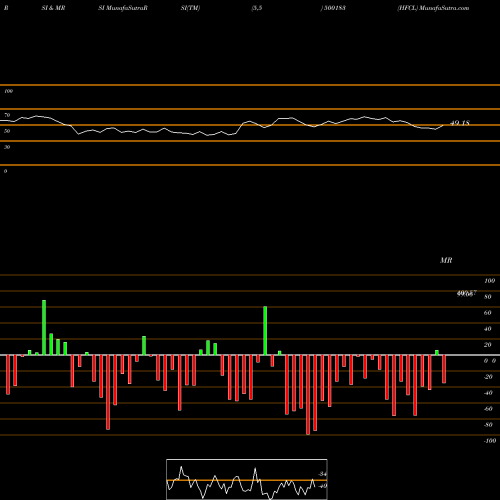Click the last red bar at the right end
Image resolution: width=500 pixels, height=500 pixels.
click(444, 369)
